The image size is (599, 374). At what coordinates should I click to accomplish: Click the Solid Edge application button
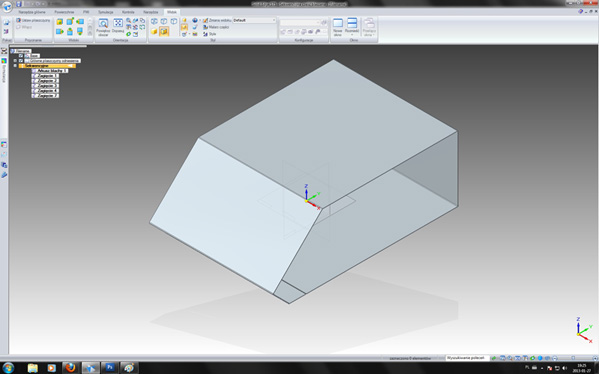7,6
